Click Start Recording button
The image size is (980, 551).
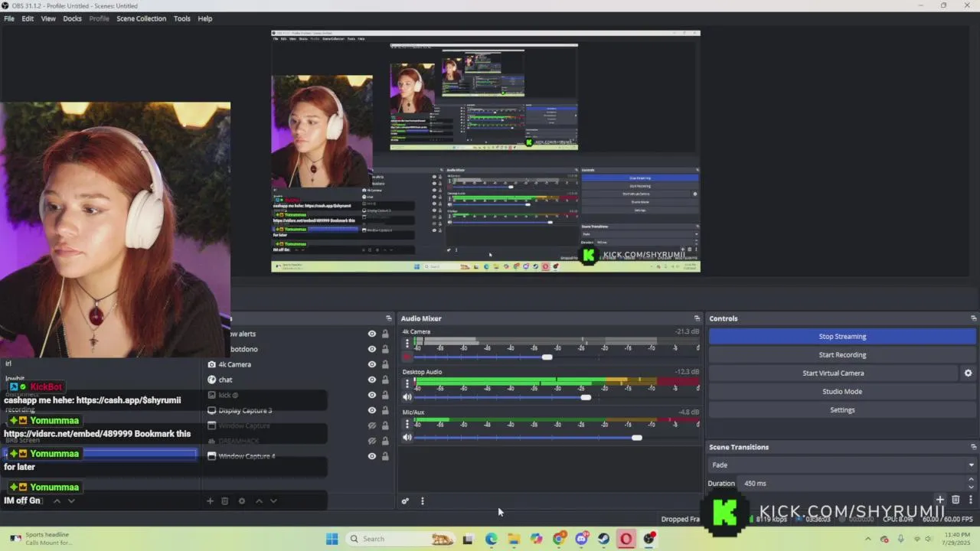click(x=842, y=354)
